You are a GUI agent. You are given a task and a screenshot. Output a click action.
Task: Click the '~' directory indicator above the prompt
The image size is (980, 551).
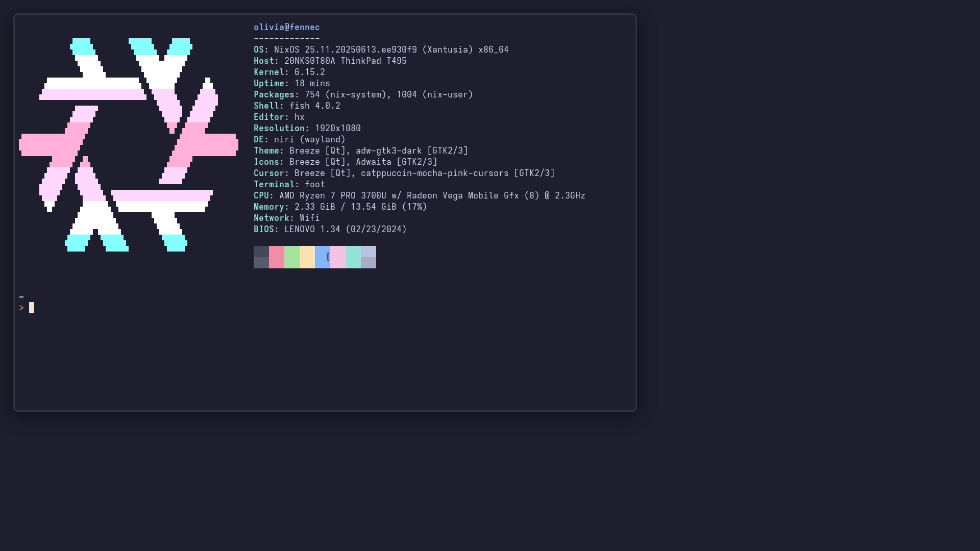pyautogui.click(x=21, y=297)
